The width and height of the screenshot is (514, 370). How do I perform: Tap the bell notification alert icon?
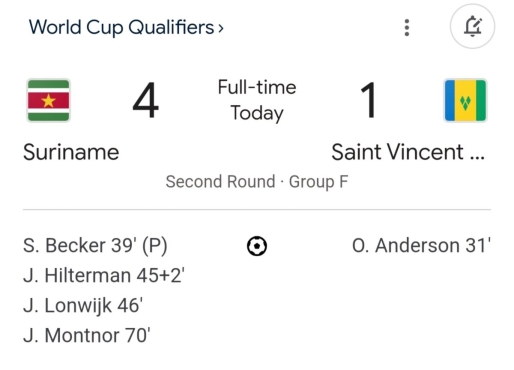pos(472,26)
